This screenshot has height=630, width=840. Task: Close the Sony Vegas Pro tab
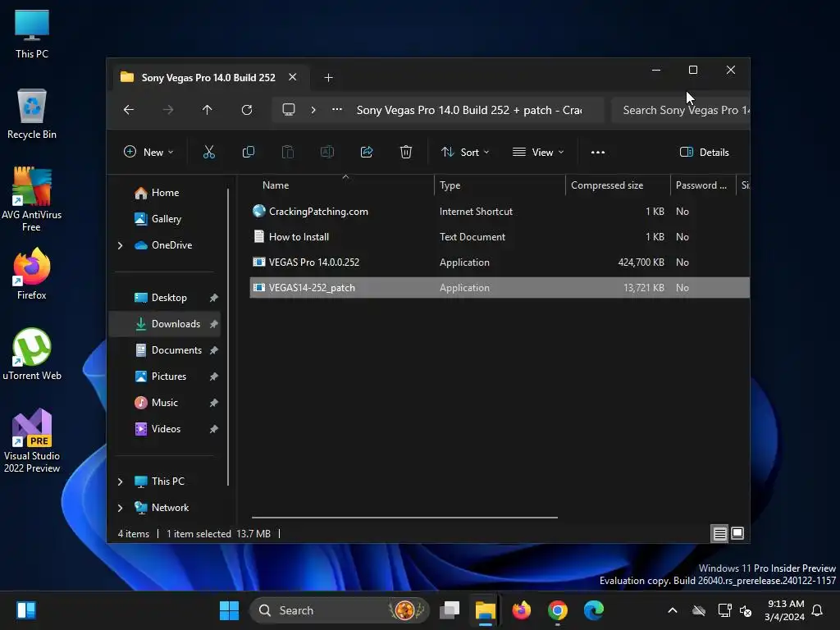(293, 77)
